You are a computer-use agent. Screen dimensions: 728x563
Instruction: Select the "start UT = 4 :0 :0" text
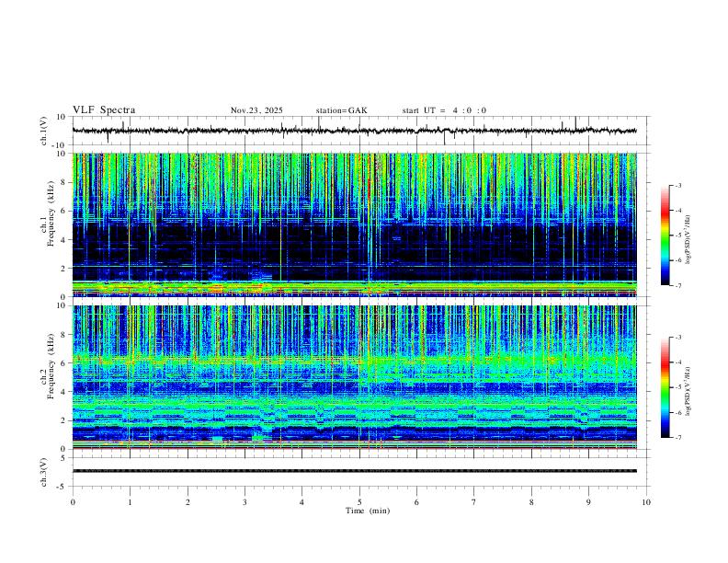pos(444,110)
